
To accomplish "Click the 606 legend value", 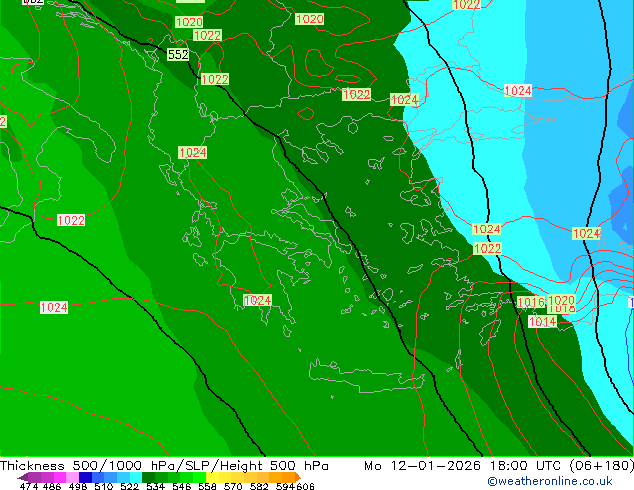I will pyautogui.click(x=305, y=486).
